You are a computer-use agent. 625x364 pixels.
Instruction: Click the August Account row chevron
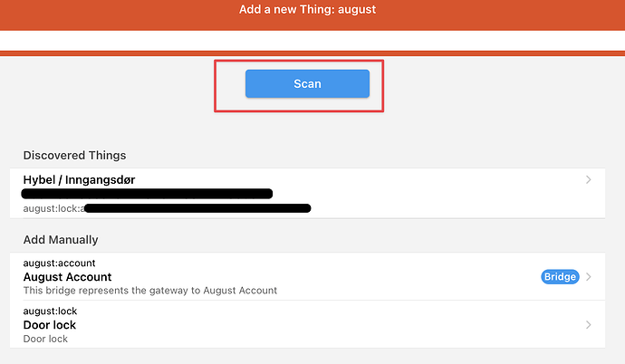click(x=589, y=277)
